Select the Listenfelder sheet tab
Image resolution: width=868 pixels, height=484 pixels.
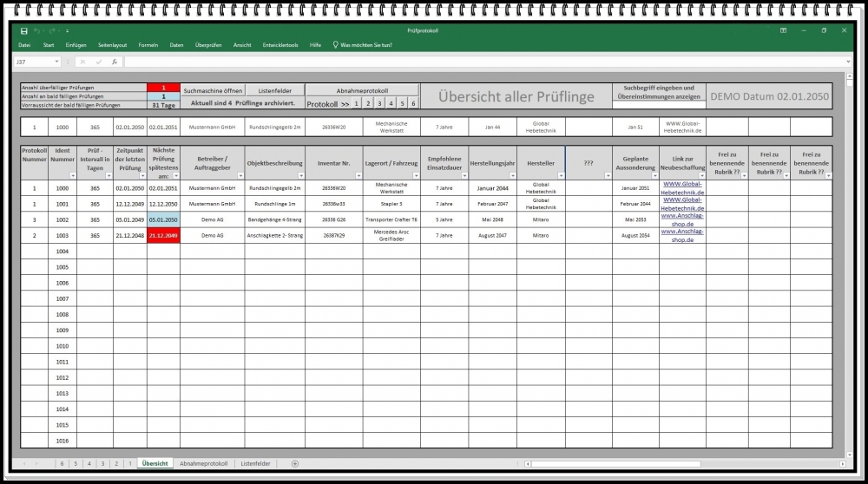[x=256, y=464]
